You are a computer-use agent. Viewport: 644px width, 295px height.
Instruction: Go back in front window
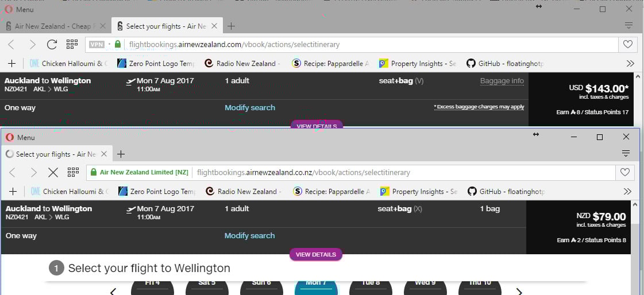[12, 172]
